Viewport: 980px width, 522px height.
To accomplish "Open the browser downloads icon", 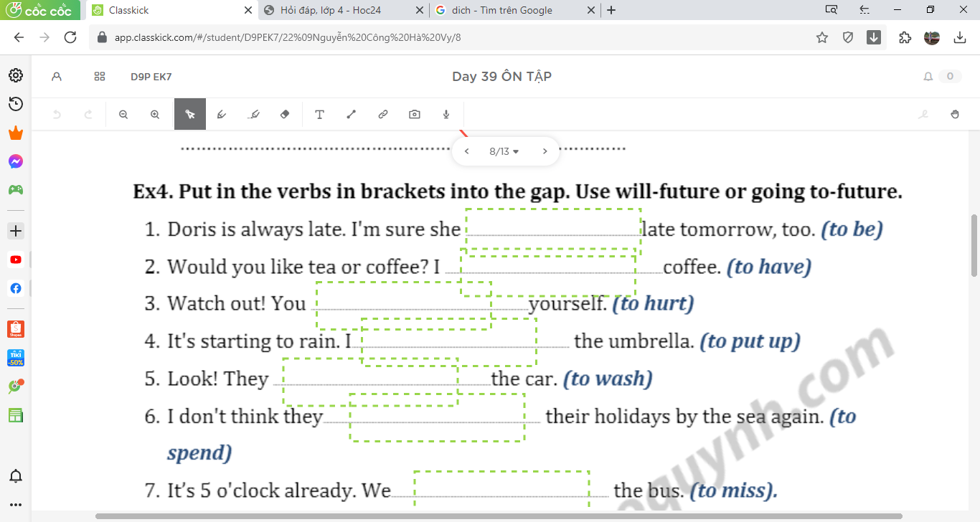I will [x=960, y=37].
